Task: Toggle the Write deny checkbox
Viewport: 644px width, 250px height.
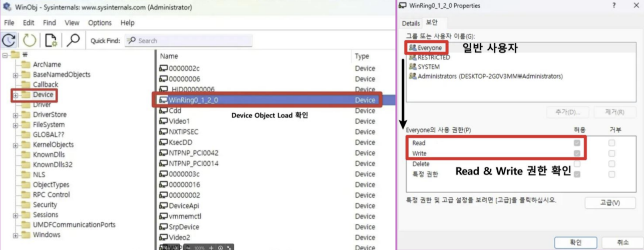Action: (x=611, y=153)
